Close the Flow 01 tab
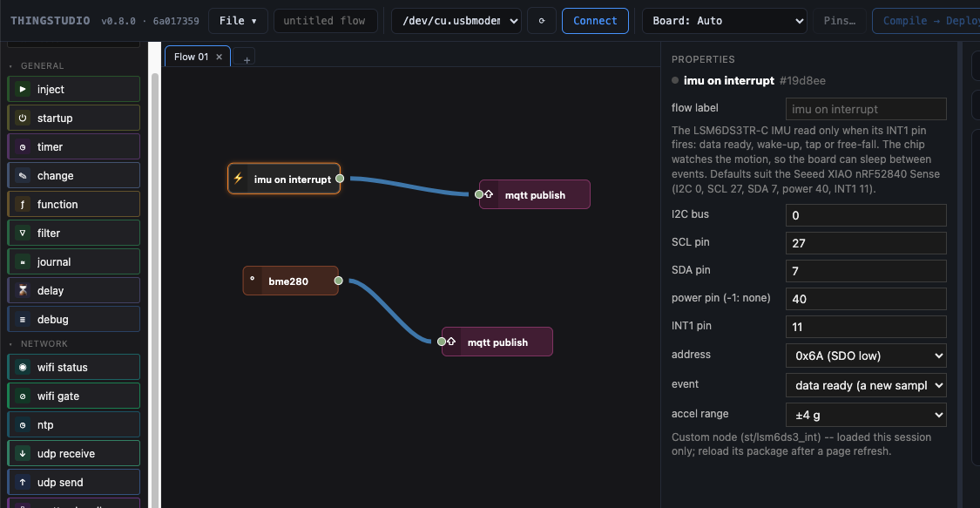 [x=219, y=57]
